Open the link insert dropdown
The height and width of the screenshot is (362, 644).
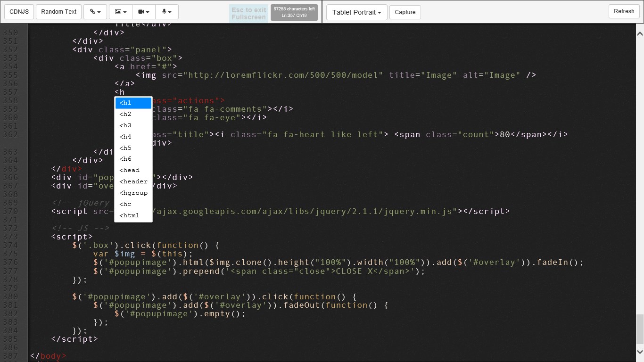coord(95,12)
